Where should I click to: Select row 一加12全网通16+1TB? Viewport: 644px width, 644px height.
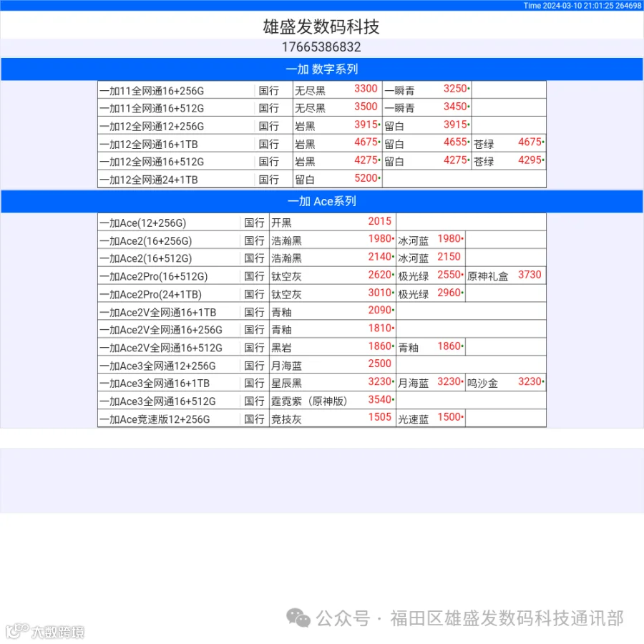pos(322,144)
